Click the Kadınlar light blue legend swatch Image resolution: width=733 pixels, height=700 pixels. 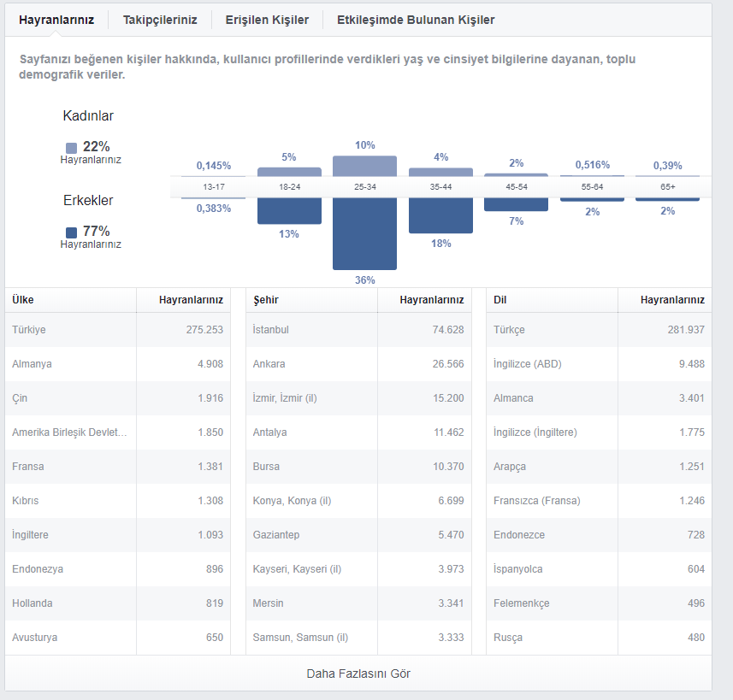pos(72,148)
